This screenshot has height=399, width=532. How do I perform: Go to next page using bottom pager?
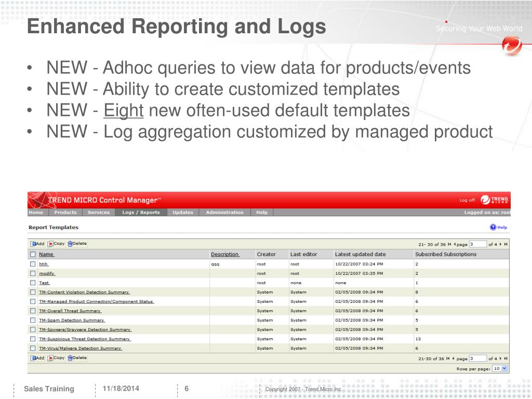coord(500,358)
